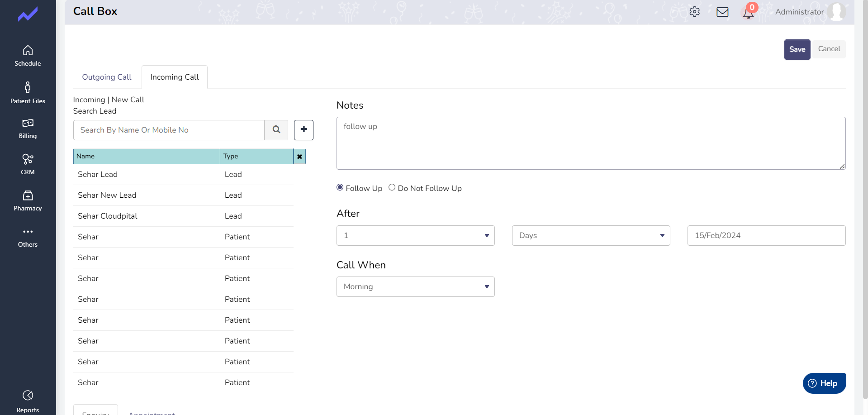
Task: Go to Billing section
Action: (x=28, y=129)
